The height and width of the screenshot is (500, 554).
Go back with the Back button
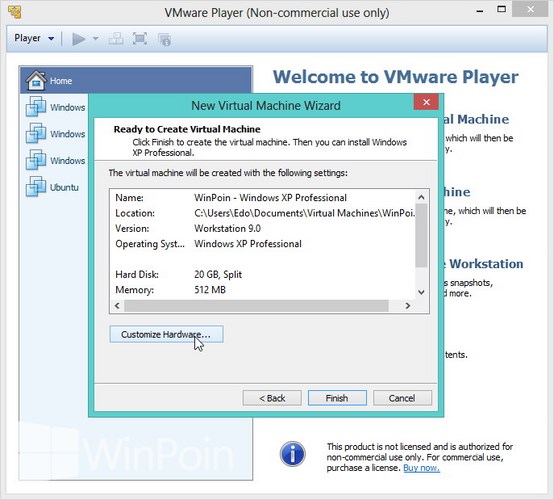point(272,398)
